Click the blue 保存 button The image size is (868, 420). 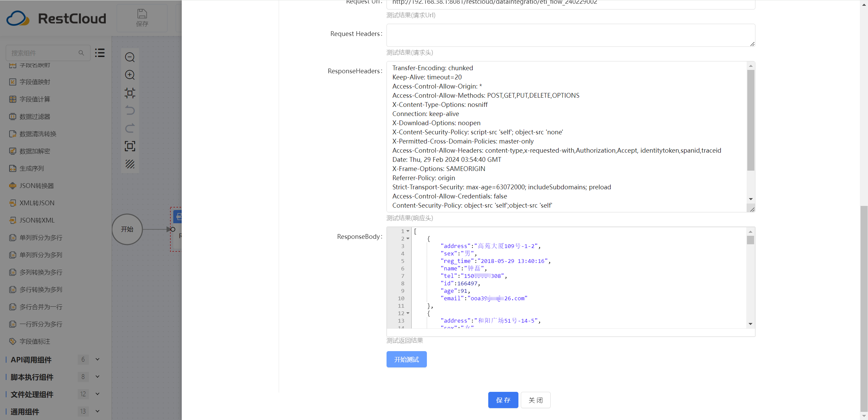(x=503, y=400)
